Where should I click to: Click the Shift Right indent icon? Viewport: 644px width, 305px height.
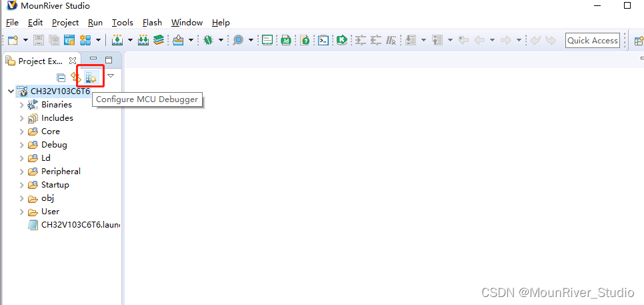[361, 40]
